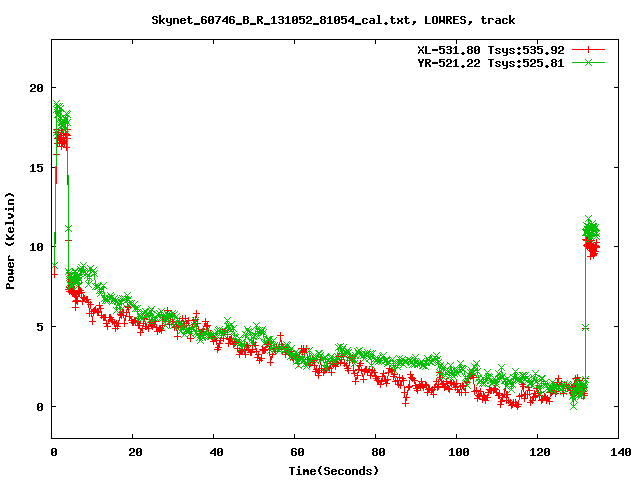Click the x-axis tick label 40
Screen dimensions: 640x480
coord(216,452)
